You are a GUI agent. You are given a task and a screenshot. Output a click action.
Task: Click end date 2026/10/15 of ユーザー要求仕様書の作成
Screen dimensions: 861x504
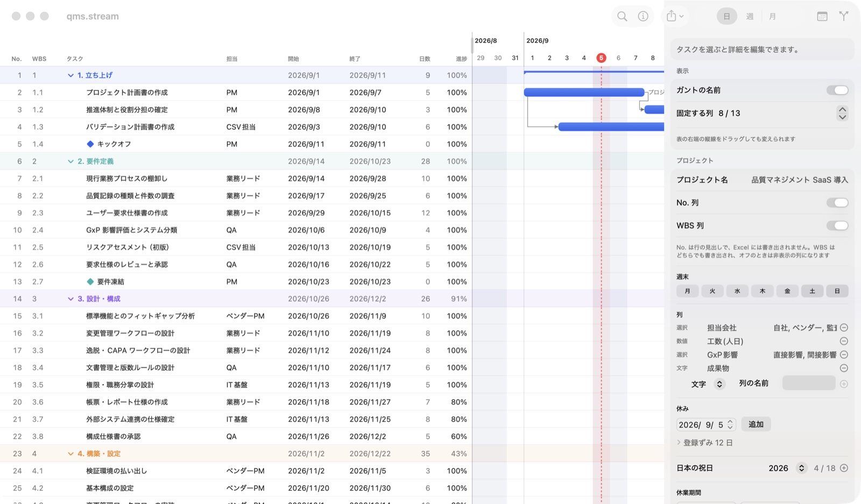coord(370,213)
